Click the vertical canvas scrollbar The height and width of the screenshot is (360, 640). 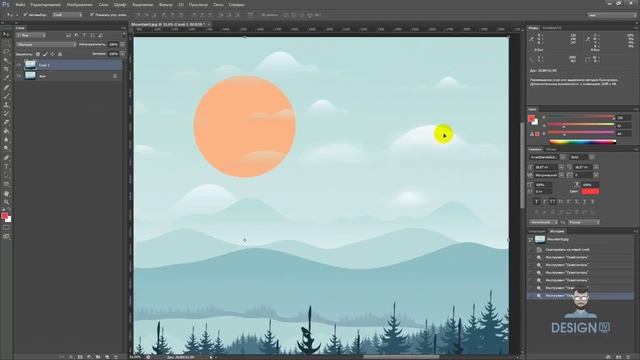click(x=522, y=165)
